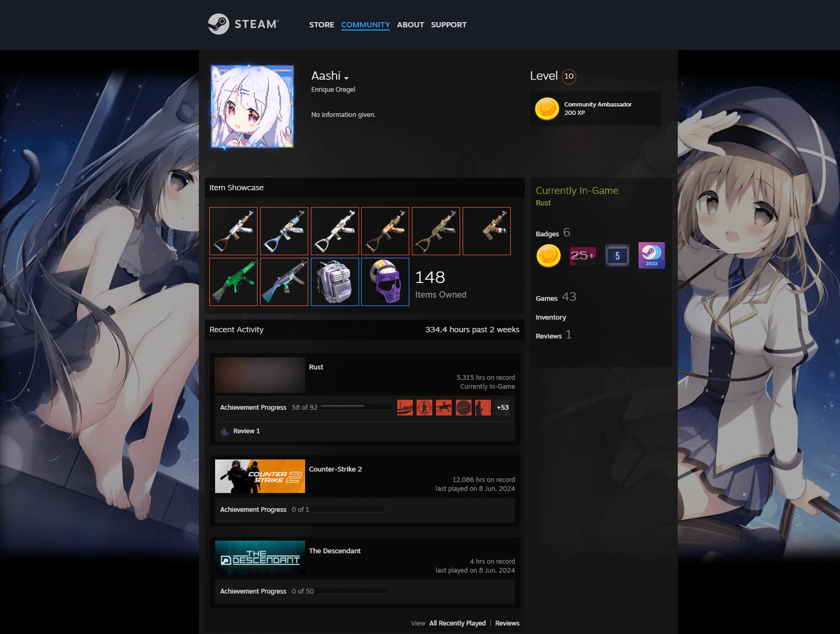
Task: Click The Descendant achievement progress bar
Action: [353, 591]
